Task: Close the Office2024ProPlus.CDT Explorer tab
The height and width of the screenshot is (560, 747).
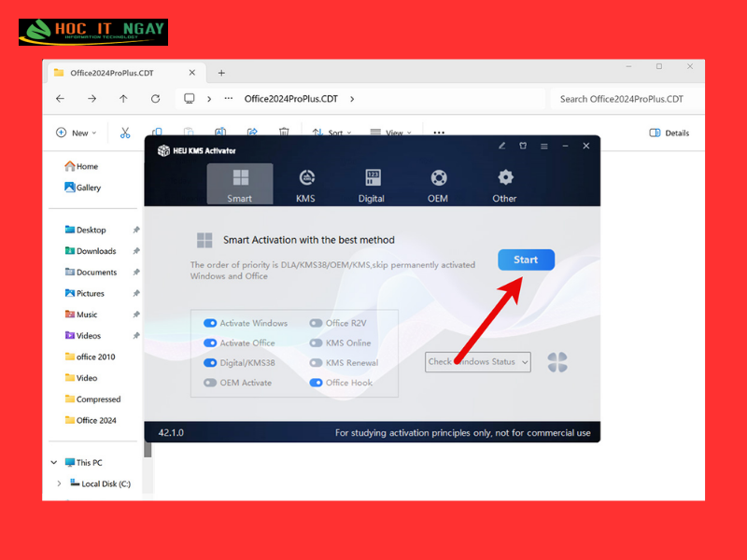Action: [x=192, y=73]
